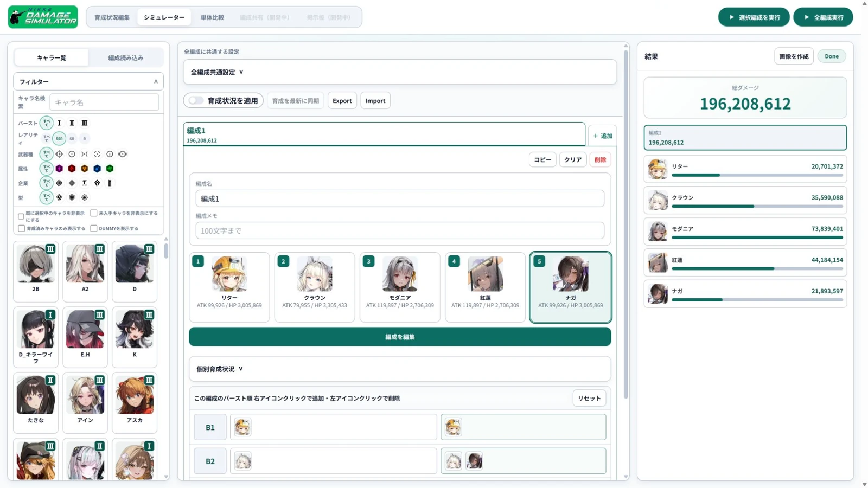Select the crosshair weapon type filter icon

[x=59, y=154]
